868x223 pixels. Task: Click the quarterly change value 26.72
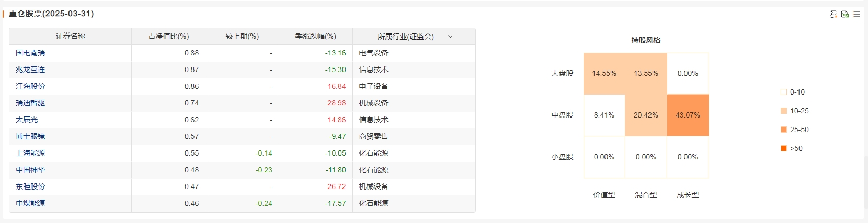[337, 186]
